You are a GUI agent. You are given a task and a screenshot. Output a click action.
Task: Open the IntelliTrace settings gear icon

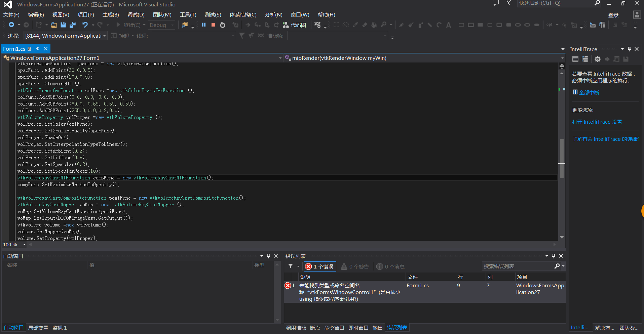tap(597, 59)
